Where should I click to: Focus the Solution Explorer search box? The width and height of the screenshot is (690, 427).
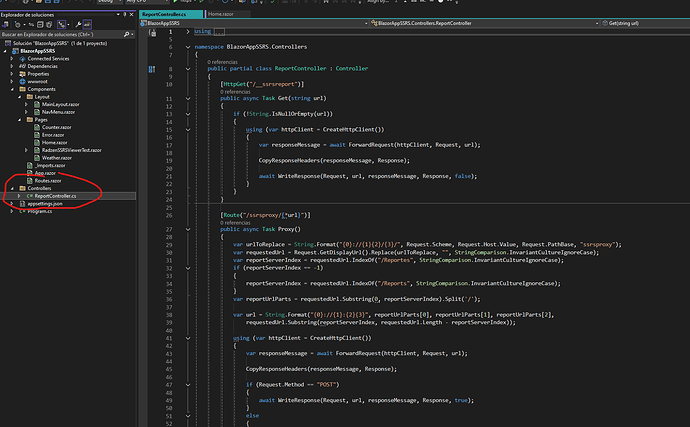point(62,34)
